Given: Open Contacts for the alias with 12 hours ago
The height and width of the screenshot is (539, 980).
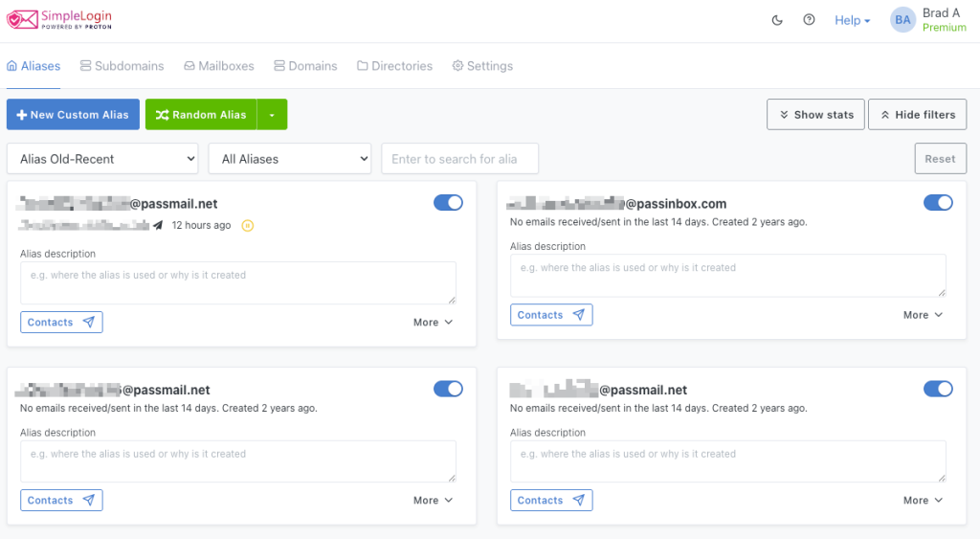Looking at the screenshot, I should point(61,322).
